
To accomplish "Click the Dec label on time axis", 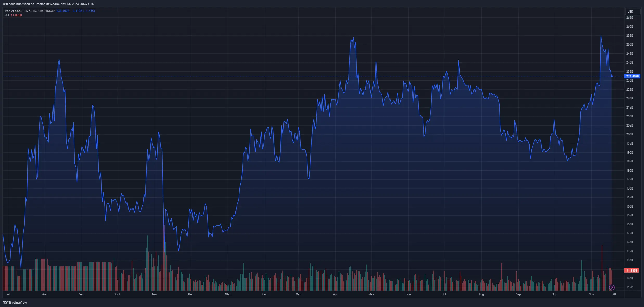I will [x=190, y=294].
